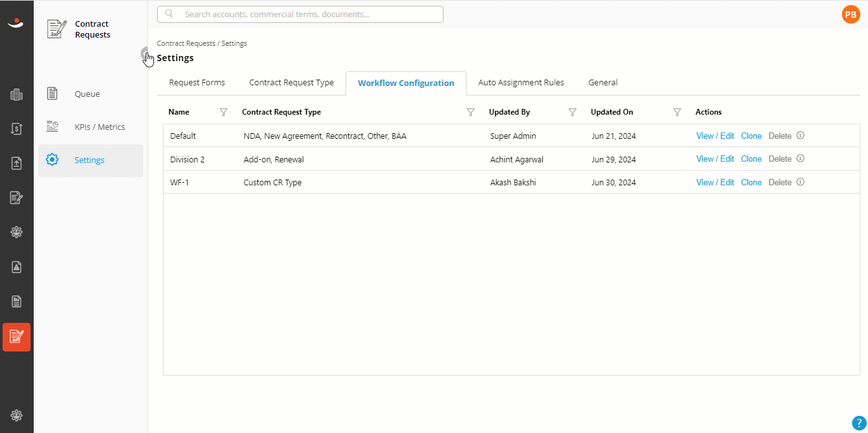Image resolution: width=868 pixels, height=433 pixels.
Task: Clone the Default workflow
Action: click(752, 136)
